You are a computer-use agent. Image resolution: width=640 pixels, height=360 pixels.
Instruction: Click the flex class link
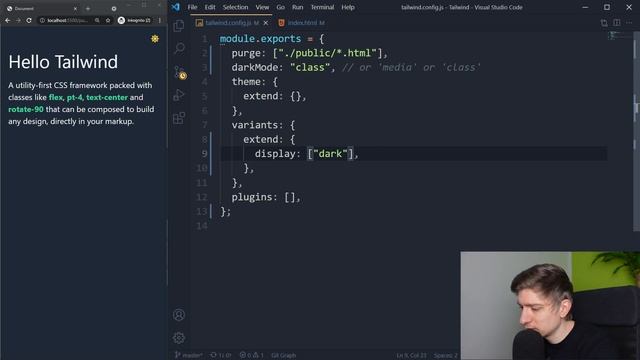(x=56, y=97)
